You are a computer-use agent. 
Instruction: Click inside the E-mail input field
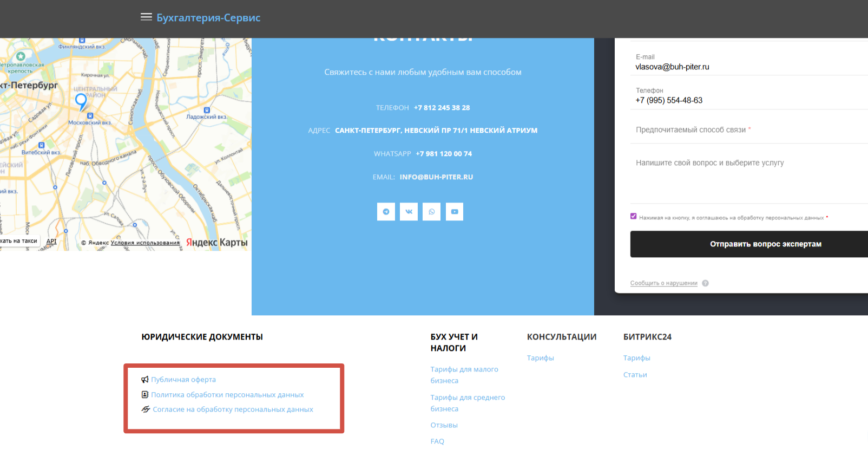(x=747, y=67)
